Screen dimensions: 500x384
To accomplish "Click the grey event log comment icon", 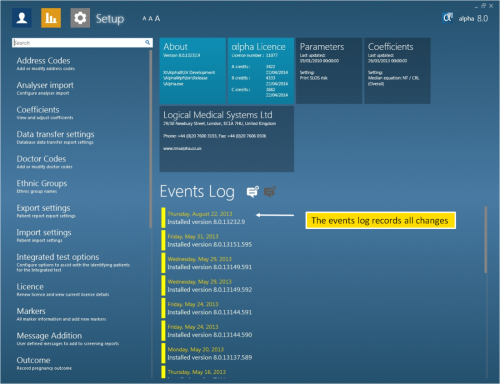I will click(x=270, y=192).
